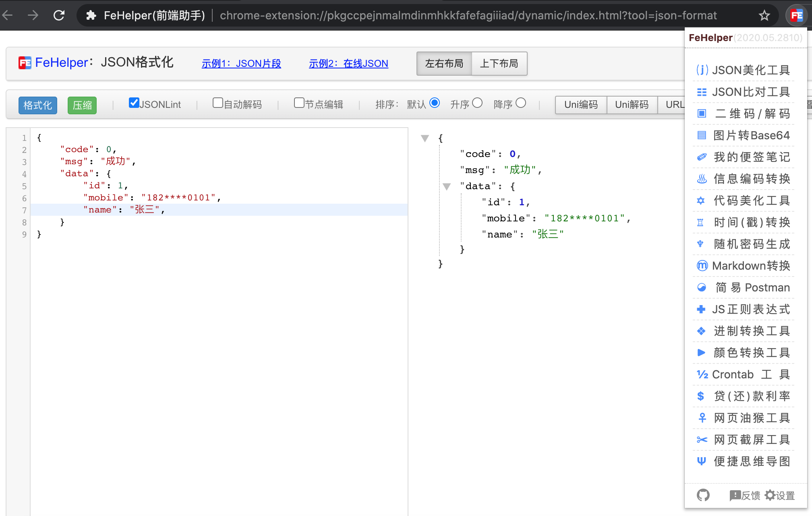Collapse the "data" node triangle
The height and width of the screenshot is (516, 812).
[x=447, y=187]
